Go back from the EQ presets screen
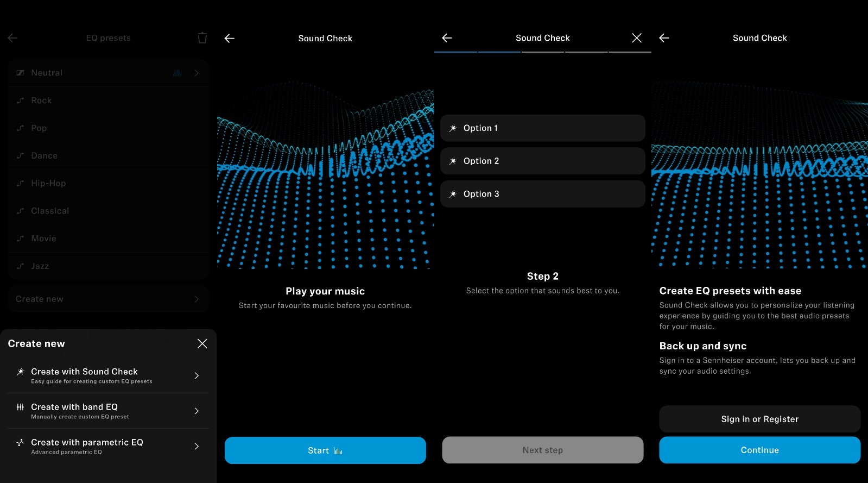 (13, 38)
